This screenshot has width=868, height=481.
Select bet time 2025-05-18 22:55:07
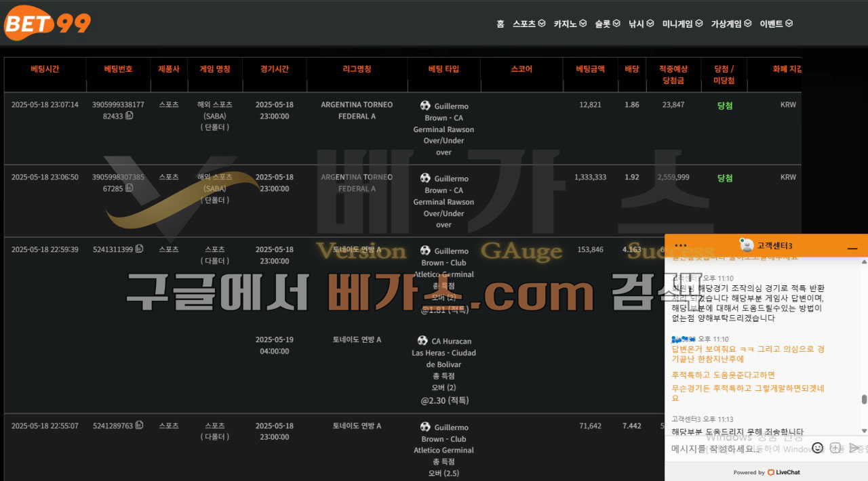(x=45, y=425)
